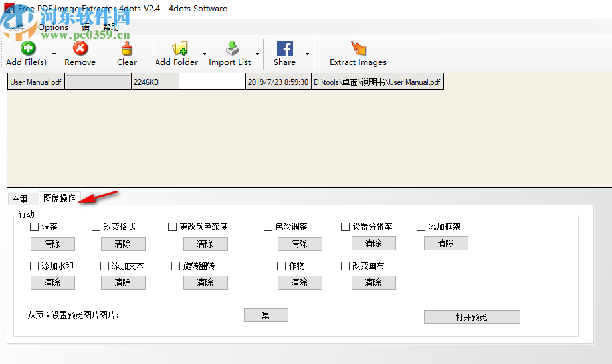612x364 pixels.
Task: Click 清除 button under 设置分辨率
Action: (373, 244)
